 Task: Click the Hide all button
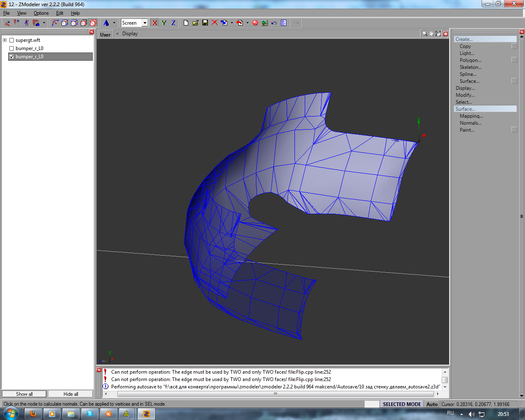(x=71, y=394)
